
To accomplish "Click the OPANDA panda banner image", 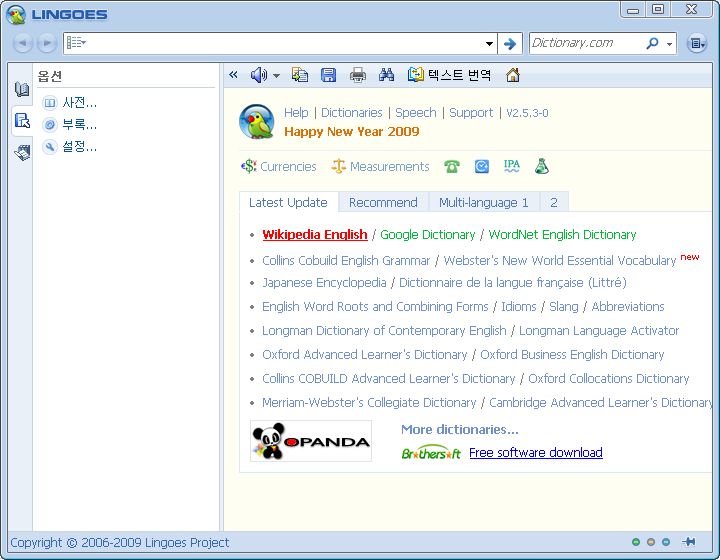I will click(x=311, y=441).
